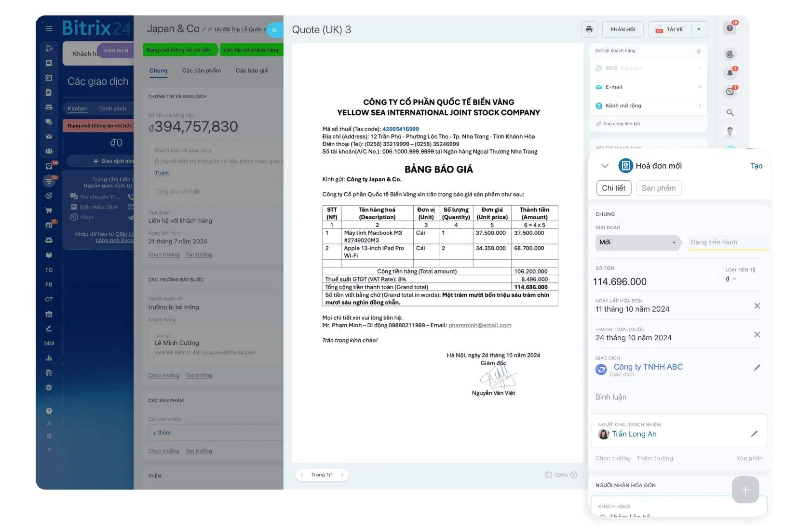The image size is (785, 532).
Task: Open the currency đ dropdown
Action: tap(731, 279)
